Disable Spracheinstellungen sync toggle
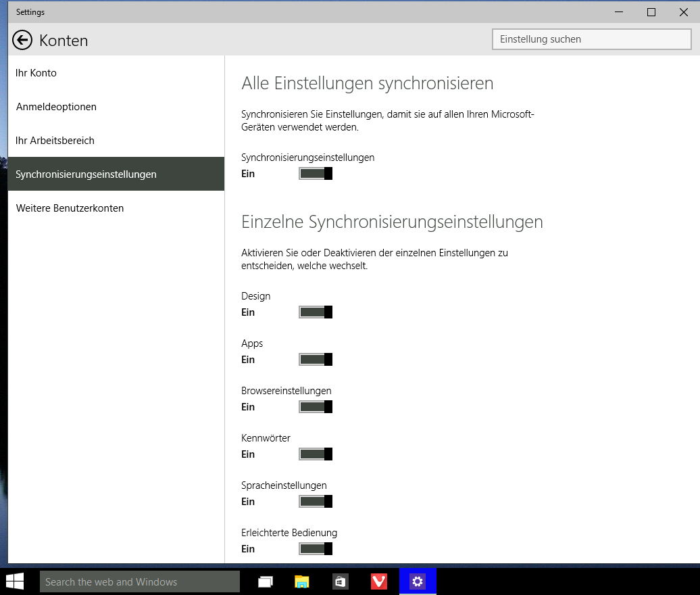The width and height of the screenshot is (700, 595). (315, 502)
